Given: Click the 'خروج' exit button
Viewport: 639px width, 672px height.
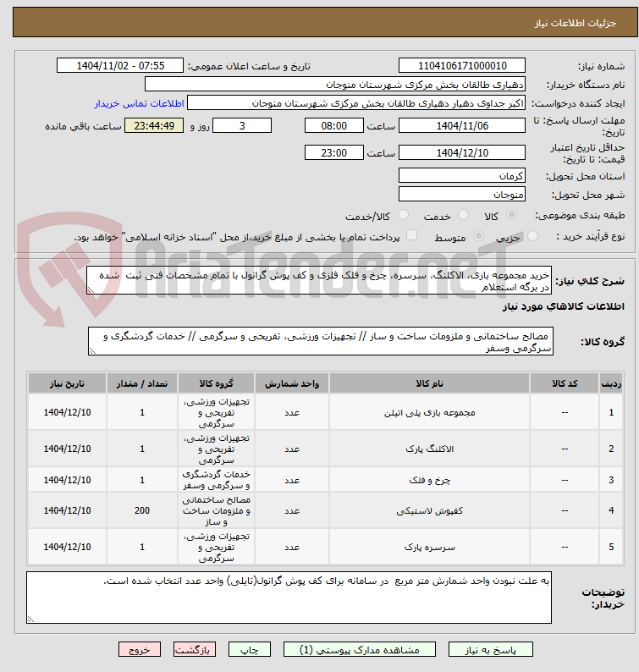Looking at the screenshot, I should point(140,650).
